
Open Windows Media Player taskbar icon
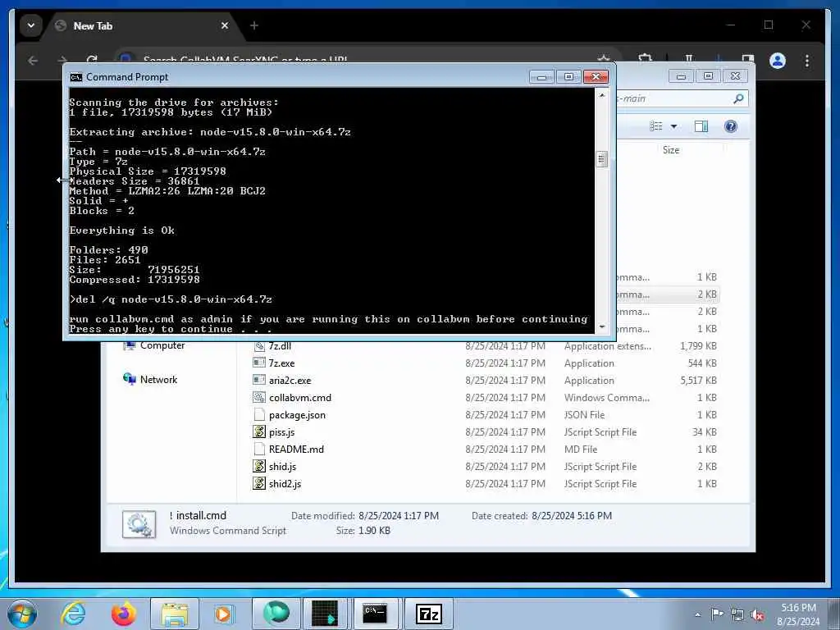[x=223, y=614]
